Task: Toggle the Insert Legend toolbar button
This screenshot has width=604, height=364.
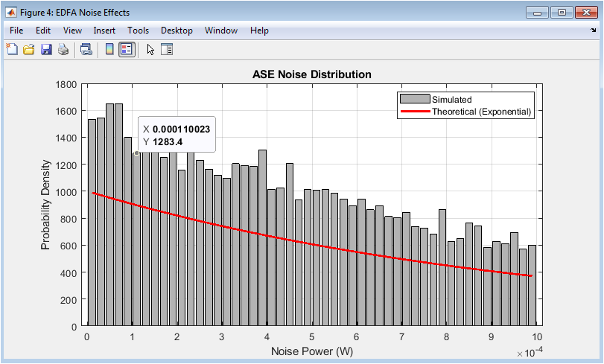Action: click(x=127, y=50)
